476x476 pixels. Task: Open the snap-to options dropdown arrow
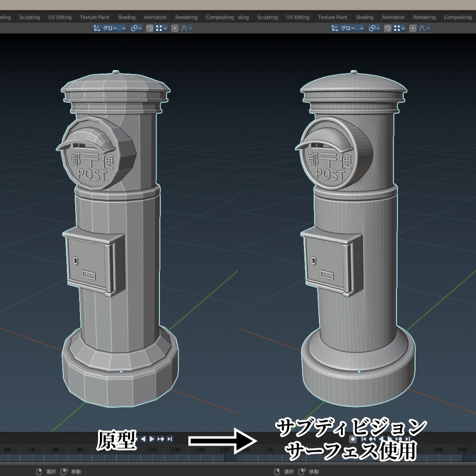tap(164, 28)
